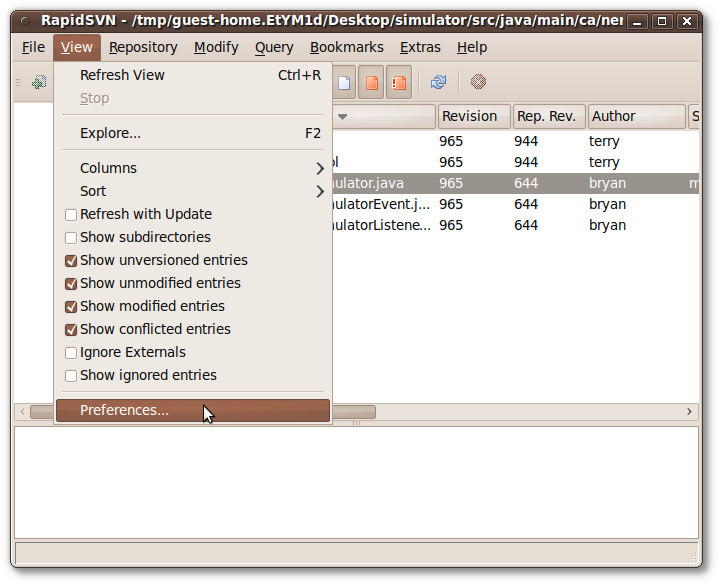Uncheck Show conflicted entries
720x585 pixels.
pos(71,330)
